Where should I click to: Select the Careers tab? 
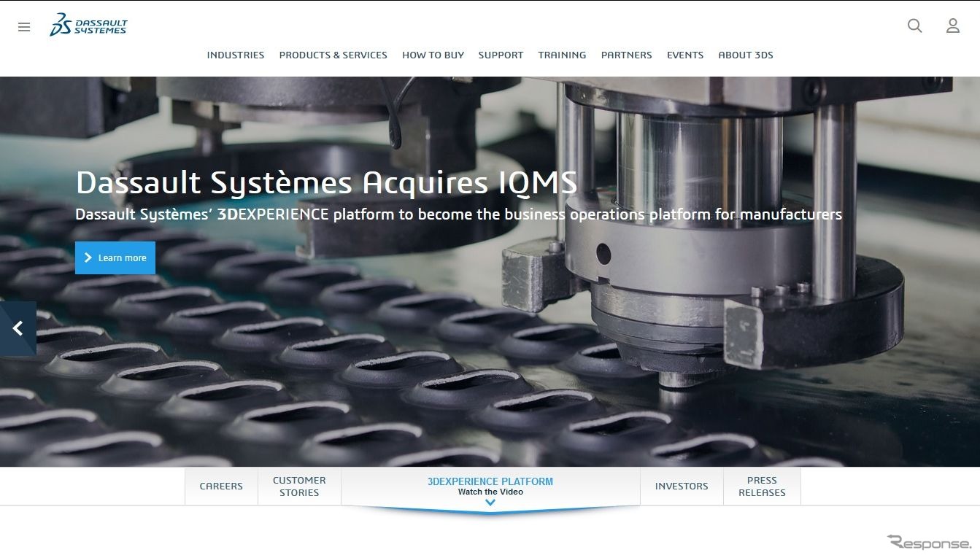point(221,487)
